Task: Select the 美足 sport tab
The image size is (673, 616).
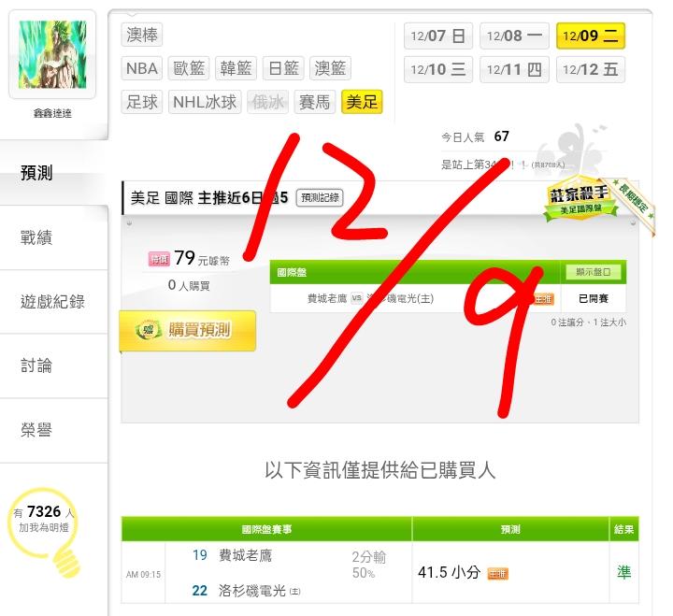Action: point(362,102)
